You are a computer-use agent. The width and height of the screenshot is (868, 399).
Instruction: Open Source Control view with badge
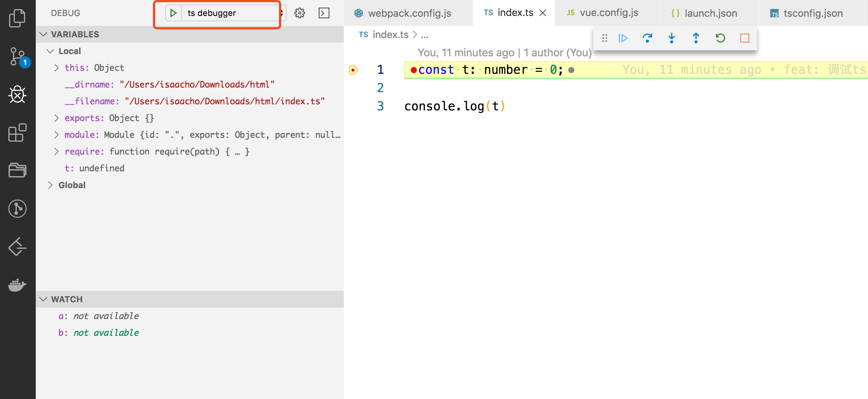click(18, 57)
